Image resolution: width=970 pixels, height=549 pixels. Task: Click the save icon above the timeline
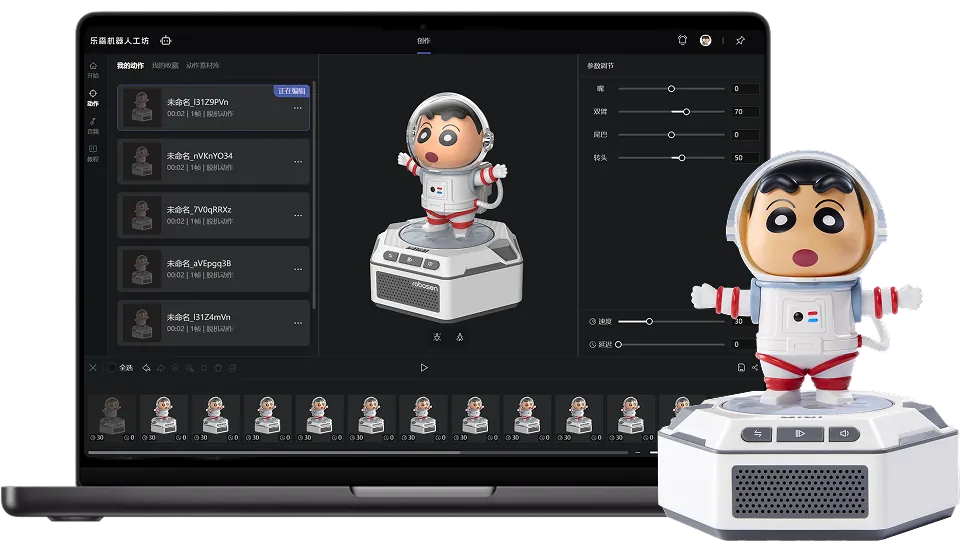[x=740, y=368]
